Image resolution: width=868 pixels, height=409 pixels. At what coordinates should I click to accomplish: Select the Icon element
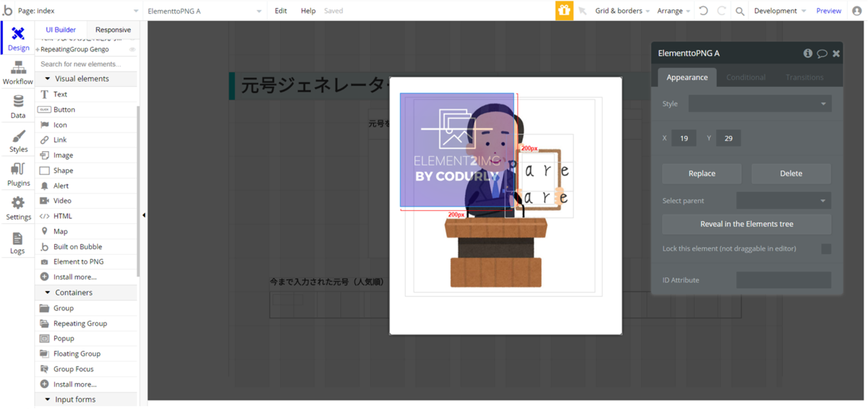[x=86, y=124]
